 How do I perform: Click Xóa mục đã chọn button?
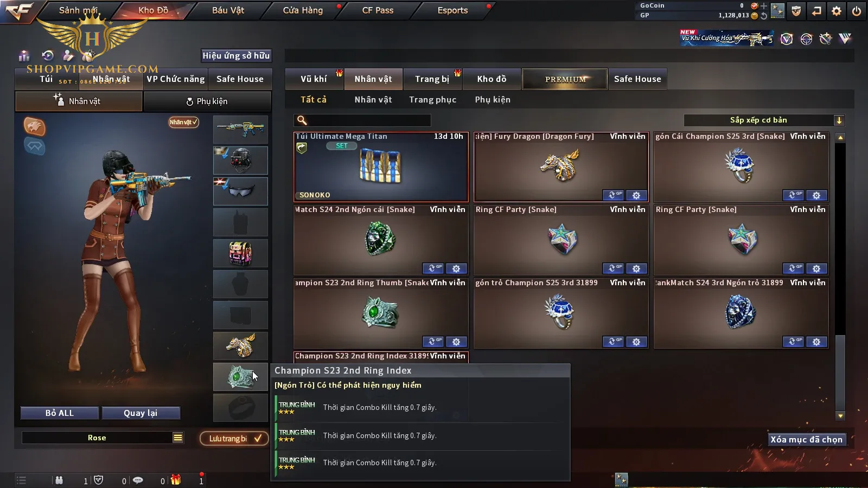807,439
